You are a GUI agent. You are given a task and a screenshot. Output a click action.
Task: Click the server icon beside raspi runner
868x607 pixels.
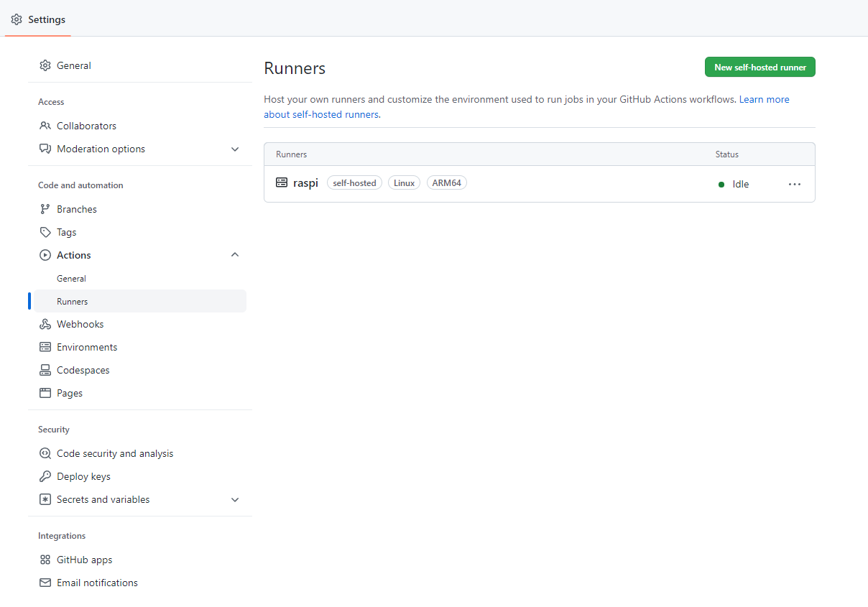(x=282, y=183)
